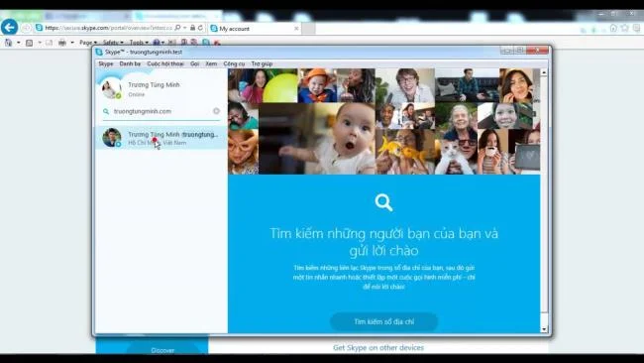The width and height of the screenshot is (644, 363).
Task: Click the lock icon in the address bar
Action: point(192,28)
